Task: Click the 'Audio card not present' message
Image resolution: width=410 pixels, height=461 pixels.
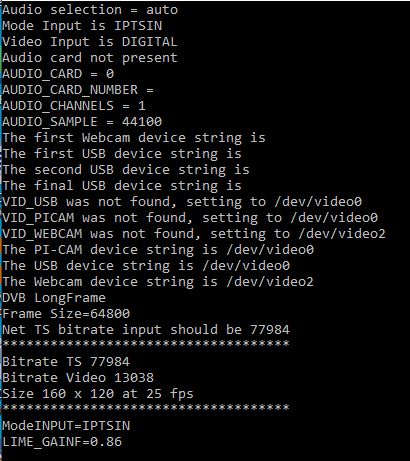Action: [x=90, y=58]
